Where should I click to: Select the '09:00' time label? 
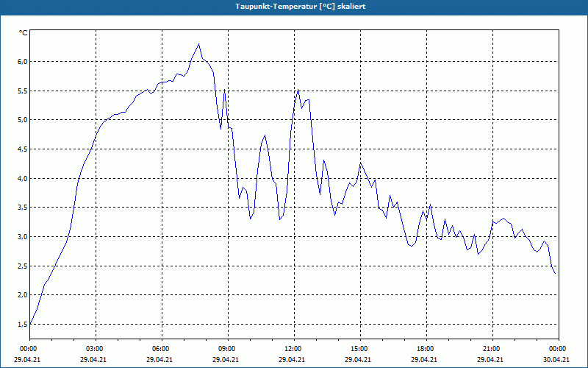point(226,349)
